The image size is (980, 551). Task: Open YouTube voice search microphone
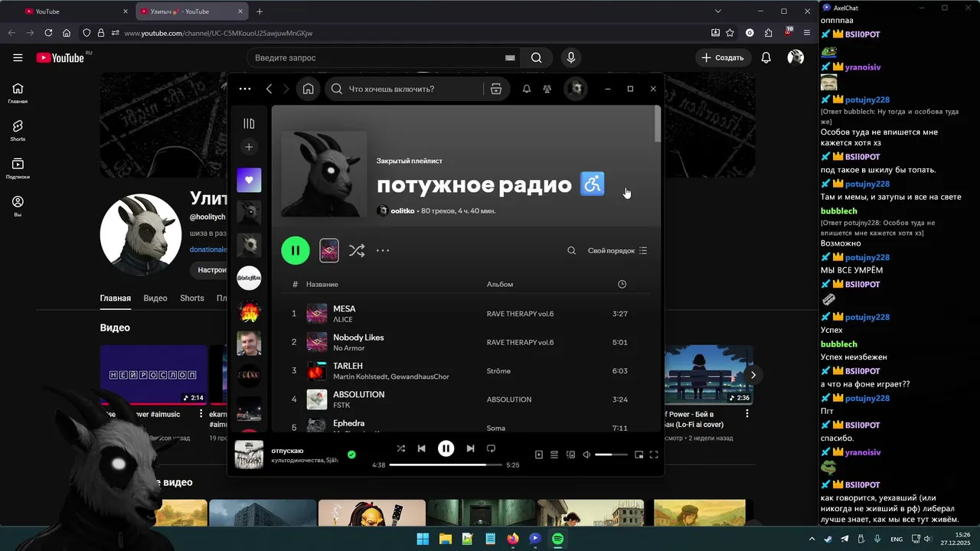click(x=570, y=57)
